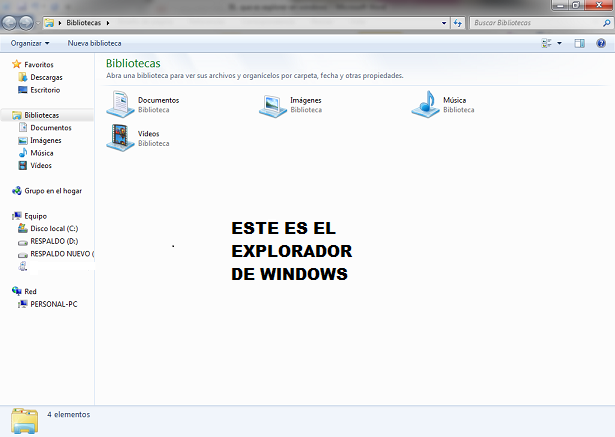Click the Vídeos library name label in main pane
The width and height of the screenshot is (615, 437).
point(148,134)
